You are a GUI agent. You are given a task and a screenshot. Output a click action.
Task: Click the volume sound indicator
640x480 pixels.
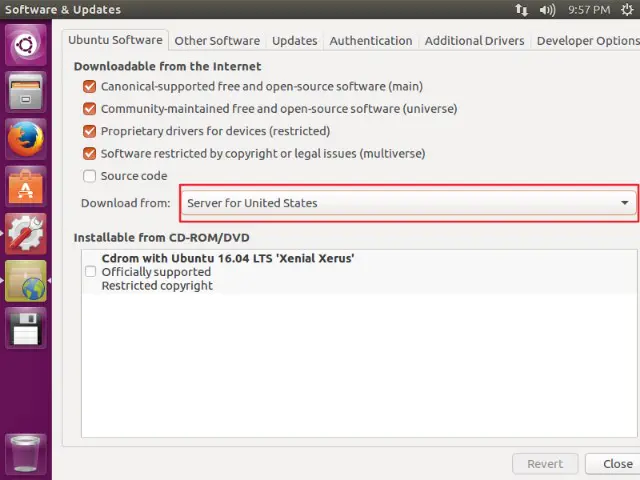(x=547, y=10)
